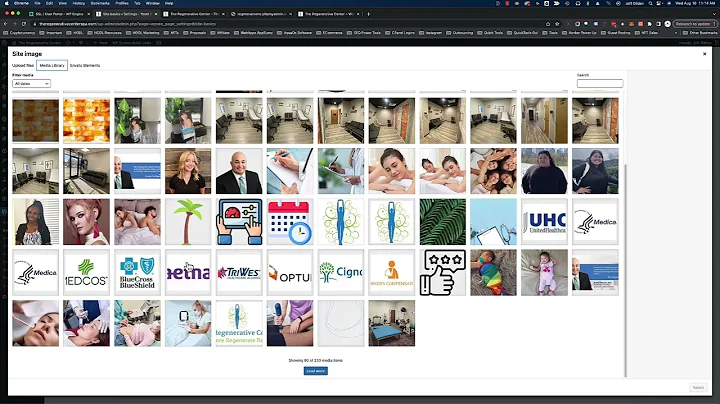Viewport: 720px width, 404px height.
Task: Select the Cigna logo thumbnail
Action: (x=341, y=273)
